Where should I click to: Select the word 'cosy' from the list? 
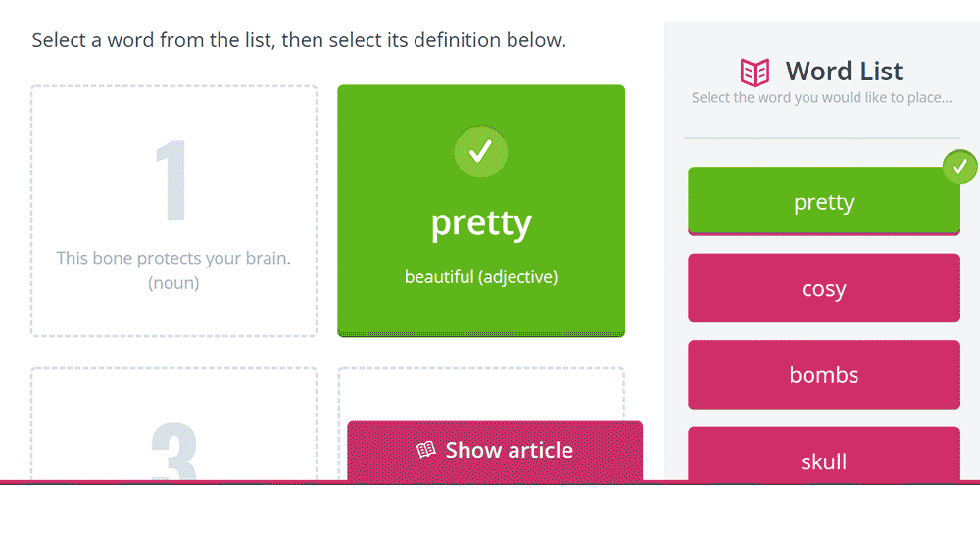point(823,288)
